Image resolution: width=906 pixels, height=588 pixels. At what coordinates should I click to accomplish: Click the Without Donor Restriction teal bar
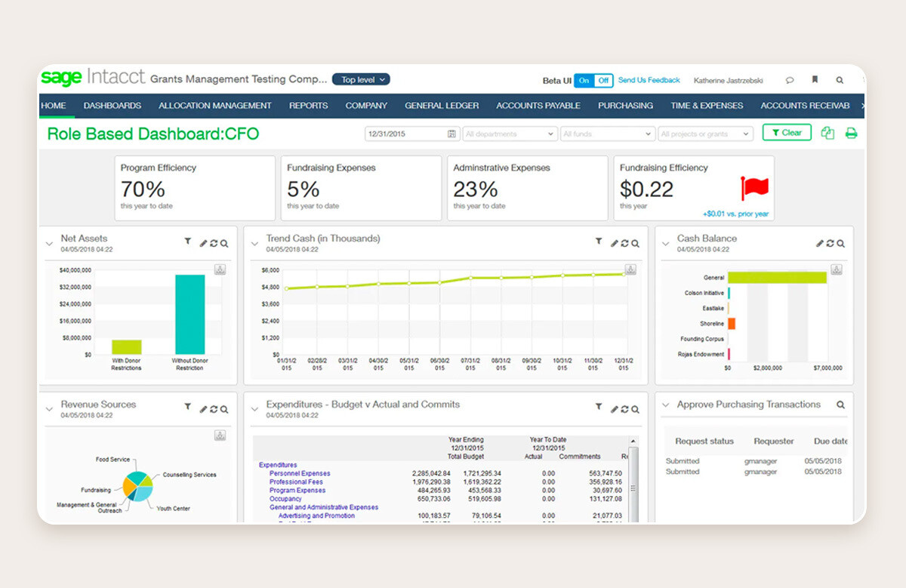[190, 314]
